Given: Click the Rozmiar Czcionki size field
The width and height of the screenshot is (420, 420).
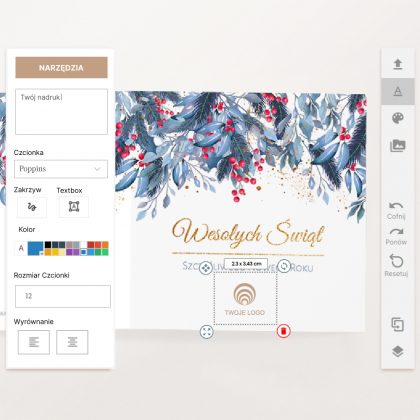Looking at the screenshot, I should (x=63, y=296).
